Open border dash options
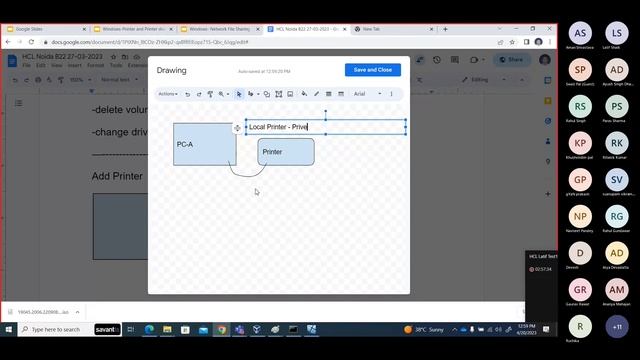Screen dimensions: 640x360 tap(341, 94)
